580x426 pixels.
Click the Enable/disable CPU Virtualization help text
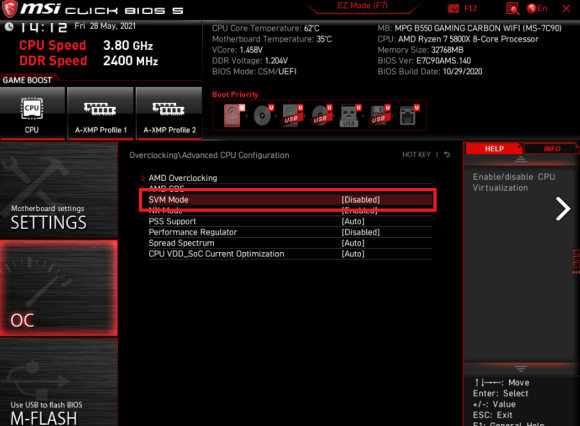[x=514, y=182]
